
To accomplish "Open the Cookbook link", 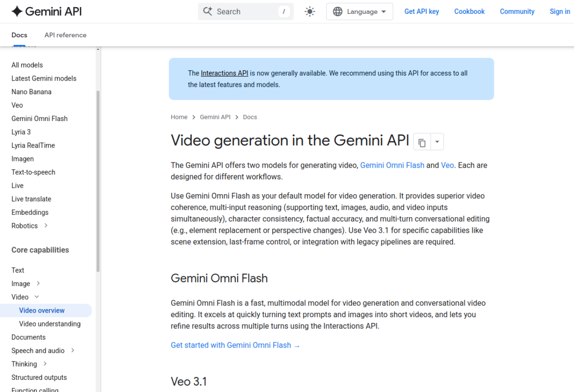I will (x=470, y=12).
